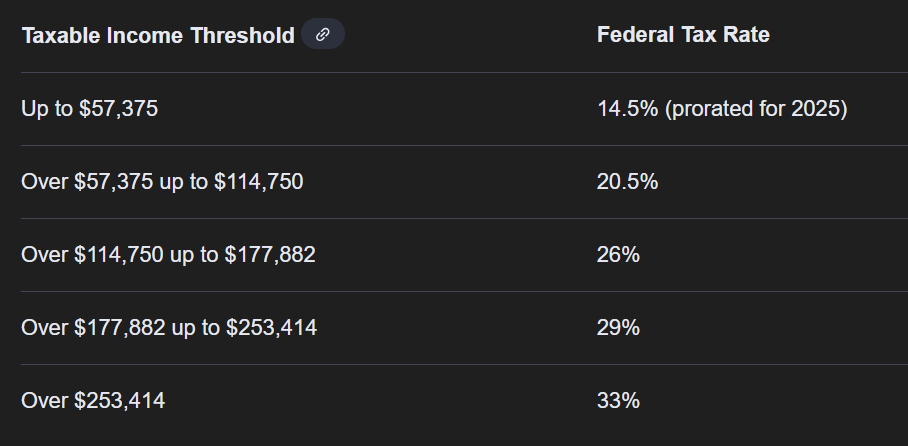
Task: Click the "Taxable Income Threshold" column header
Action: [157, 36]
